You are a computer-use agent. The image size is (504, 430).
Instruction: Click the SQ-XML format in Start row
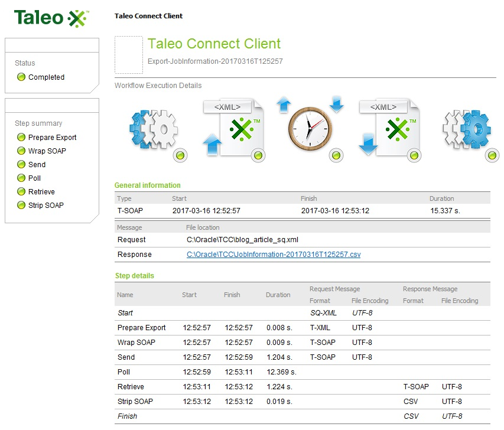[323, 312]
